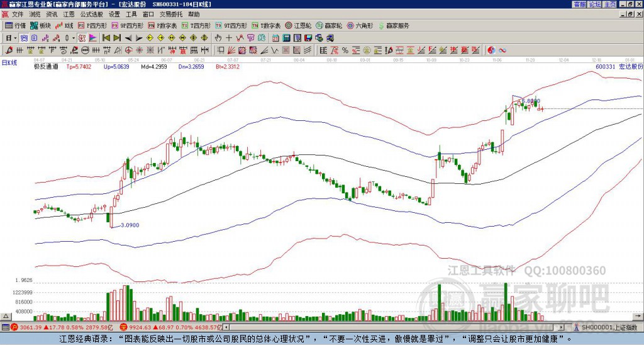The width and height of the screenshot is (644, 345).
Task: Open the 9P四方形 tool
Action: tap(127, 25)
